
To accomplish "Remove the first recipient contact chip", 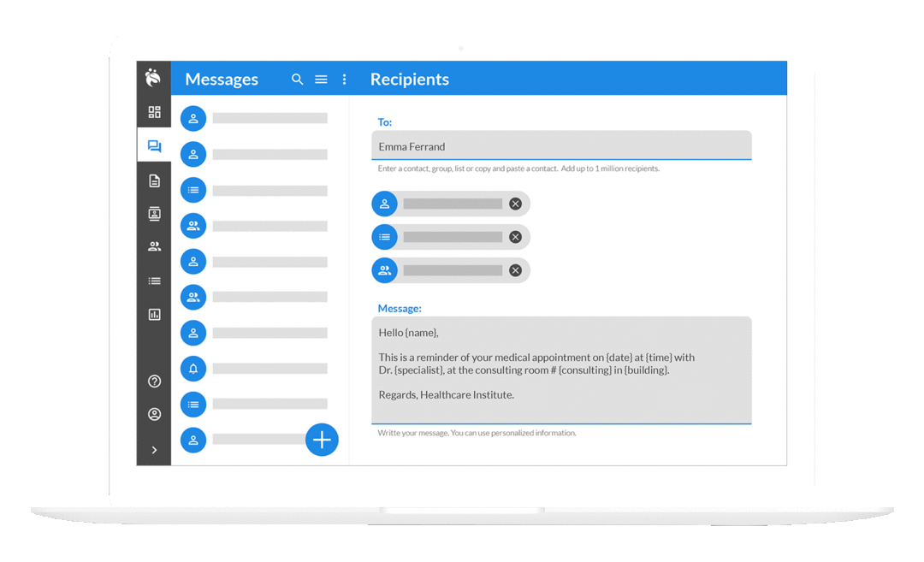I will (x=516, y=203).
